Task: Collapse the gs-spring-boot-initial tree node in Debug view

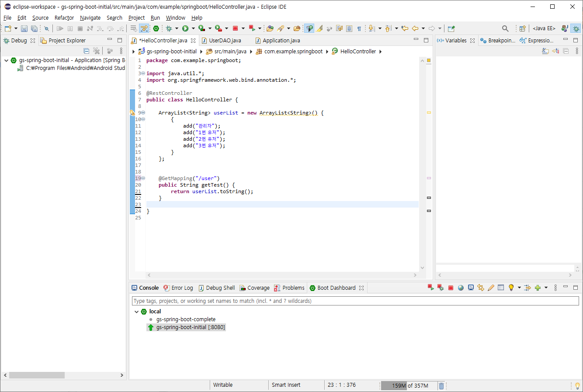Action: [x=6, y=60]
